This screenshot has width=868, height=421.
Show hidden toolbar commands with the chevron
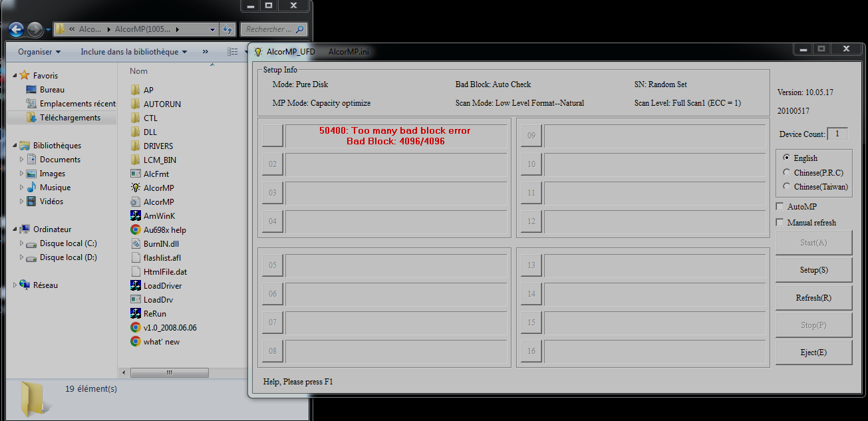(205, 51)
